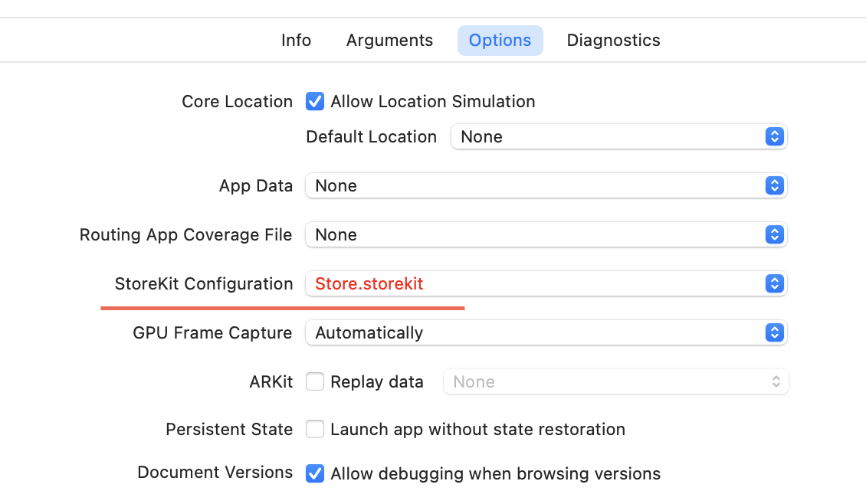Click the Store.storekit selected value text

point(369,284)
